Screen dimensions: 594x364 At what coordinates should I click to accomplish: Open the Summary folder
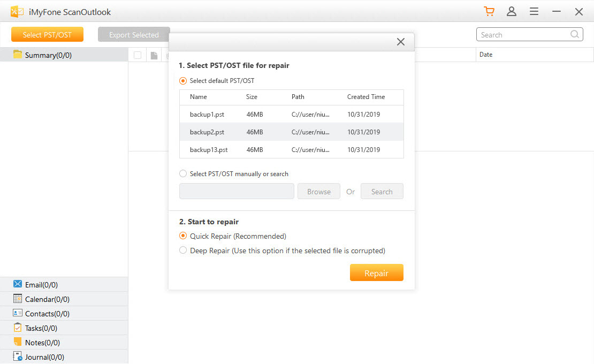pos(48,55)
